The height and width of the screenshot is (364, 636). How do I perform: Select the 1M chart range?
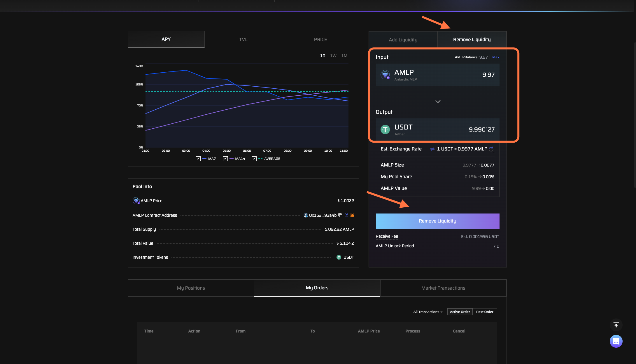pyautogui.click(x=344, y=56)
